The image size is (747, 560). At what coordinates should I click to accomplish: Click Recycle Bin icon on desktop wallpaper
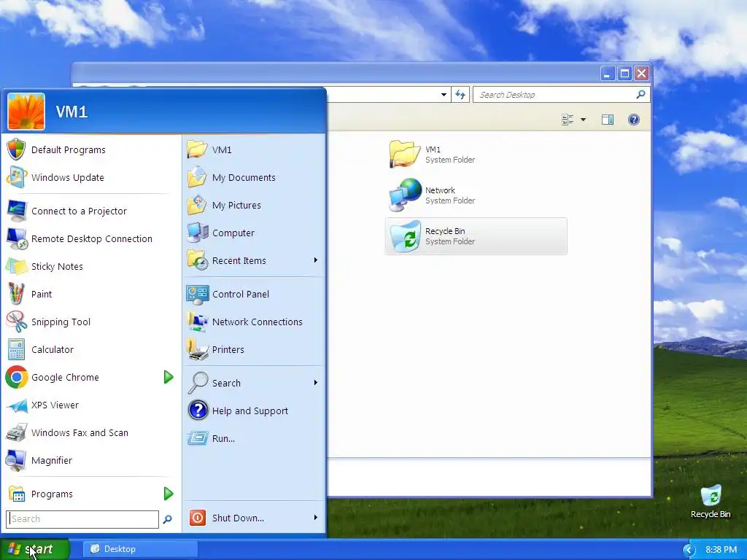pyautogui.click(x=711, y=502)
